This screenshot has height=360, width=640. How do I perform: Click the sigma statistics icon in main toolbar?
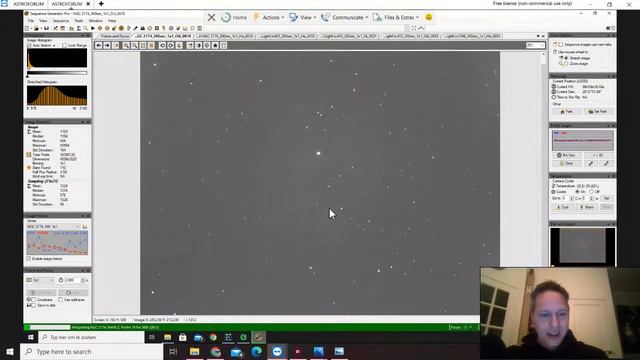tap(78, 28)
